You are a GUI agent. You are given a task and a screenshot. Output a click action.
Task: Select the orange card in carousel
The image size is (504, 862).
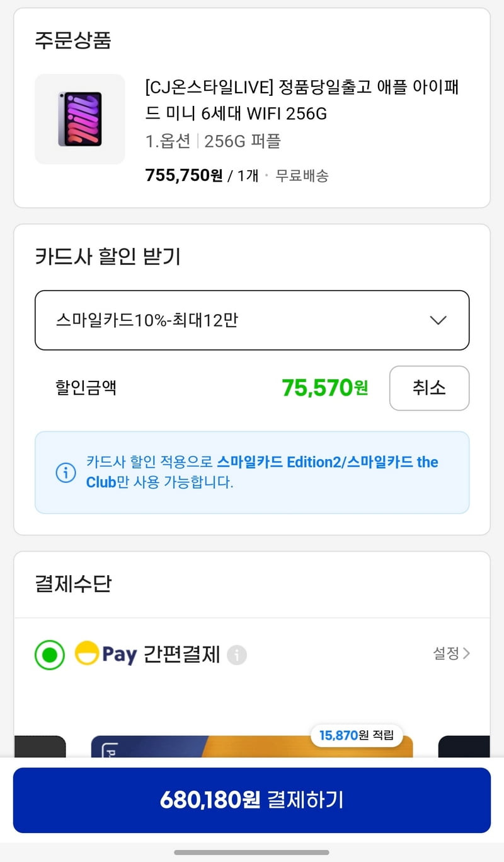[252, 746]
